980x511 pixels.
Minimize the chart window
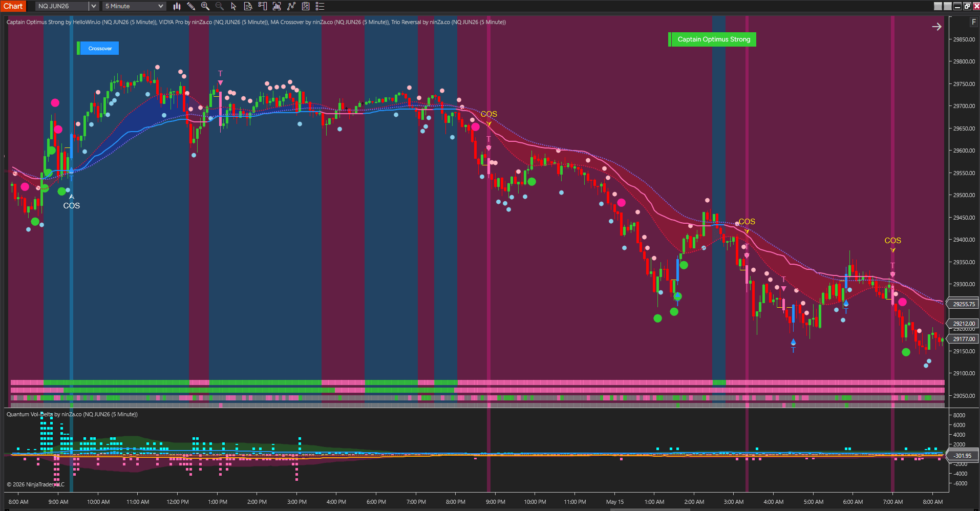click(x=957, y=6)
